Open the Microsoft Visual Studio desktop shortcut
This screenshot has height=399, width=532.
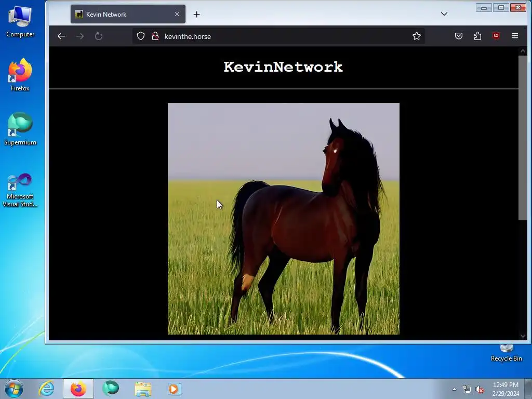pos(20,190)
